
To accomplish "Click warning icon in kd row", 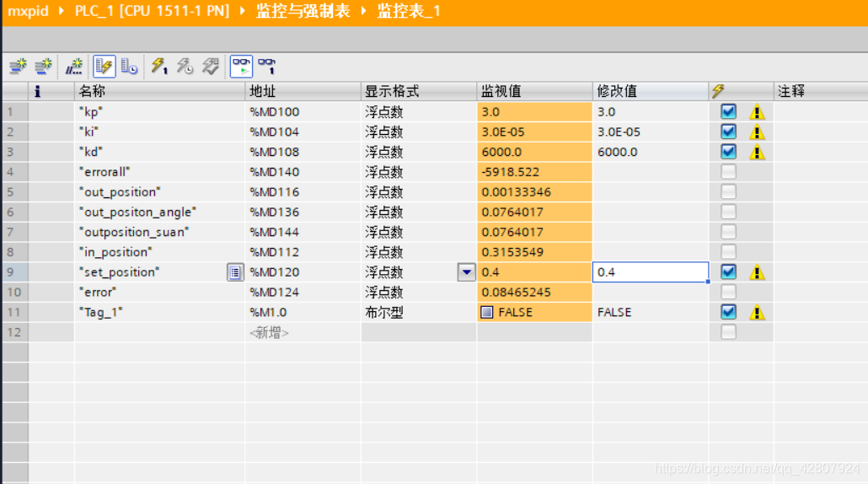I will coord(757,153).
